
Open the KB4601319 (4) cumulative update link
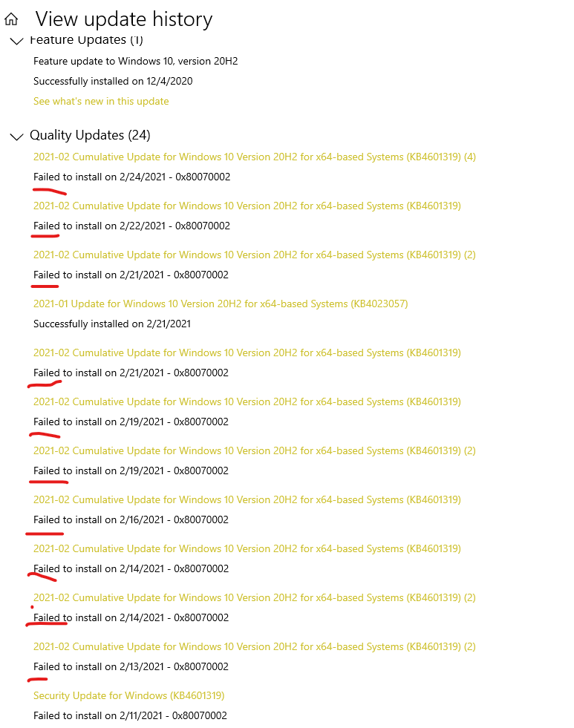[x=255, y=157]
